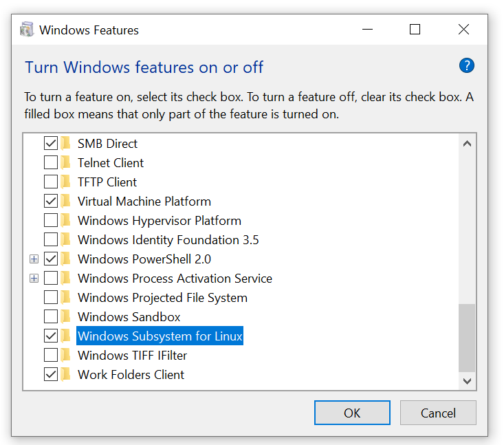Click the Windows Projected File System folder icon

65,297
